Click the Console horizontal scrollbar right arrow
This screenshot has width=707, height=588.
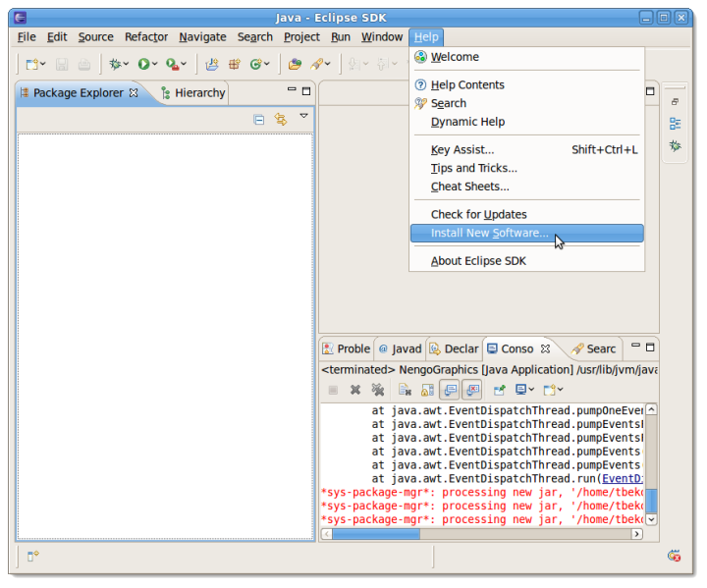coord(636,534)
